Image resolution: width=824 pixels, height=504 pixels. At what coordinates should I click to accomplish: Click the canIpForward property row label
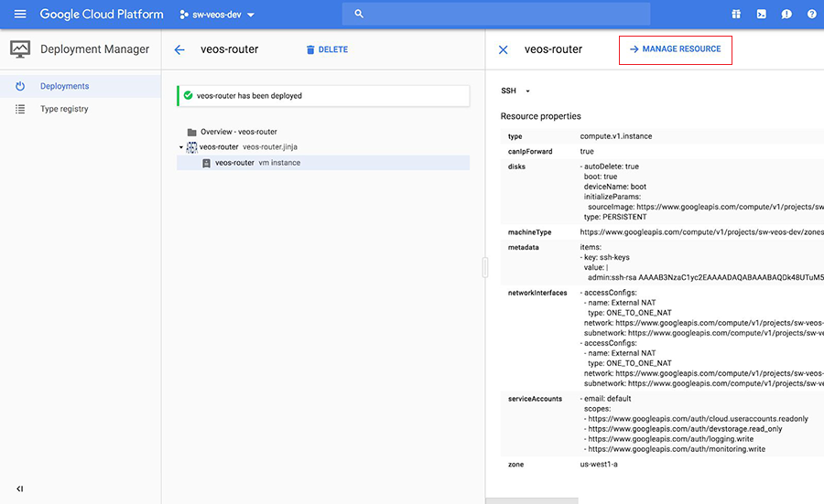point(530,151)
